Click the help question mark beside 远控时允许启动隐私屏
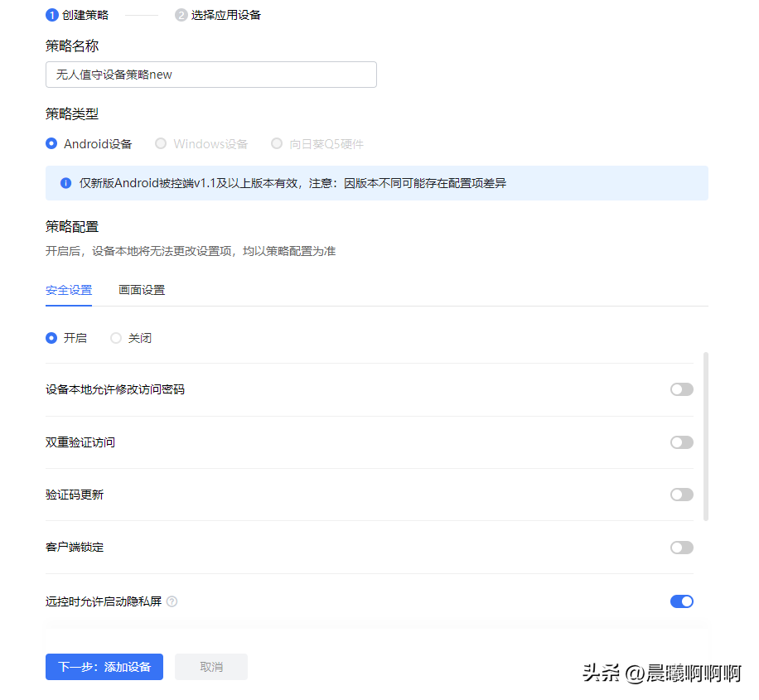This screenshot has height=700, width=759. [x=172, y=601]
